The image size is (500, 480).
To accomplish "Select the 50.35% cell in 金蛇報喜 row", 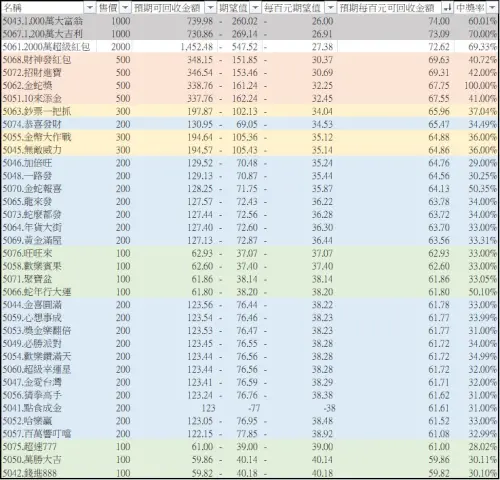I will coord(476,189).
